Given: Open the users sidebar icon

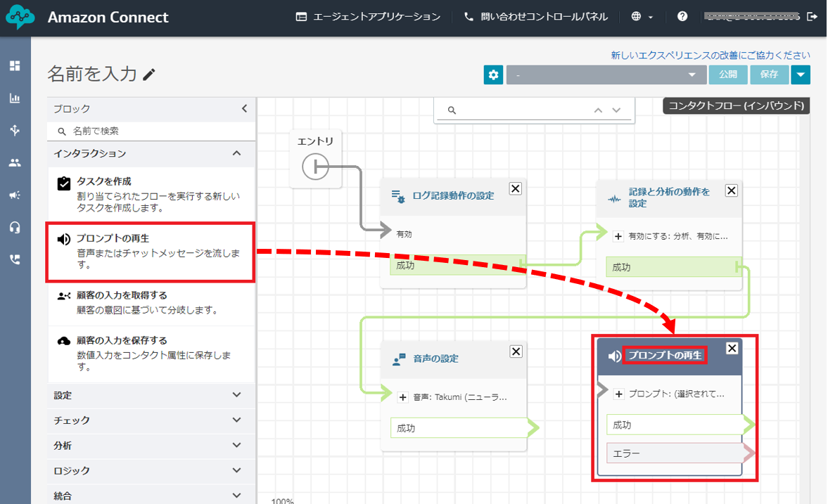Looking at the screenshot, I should [x=15, y=162].
